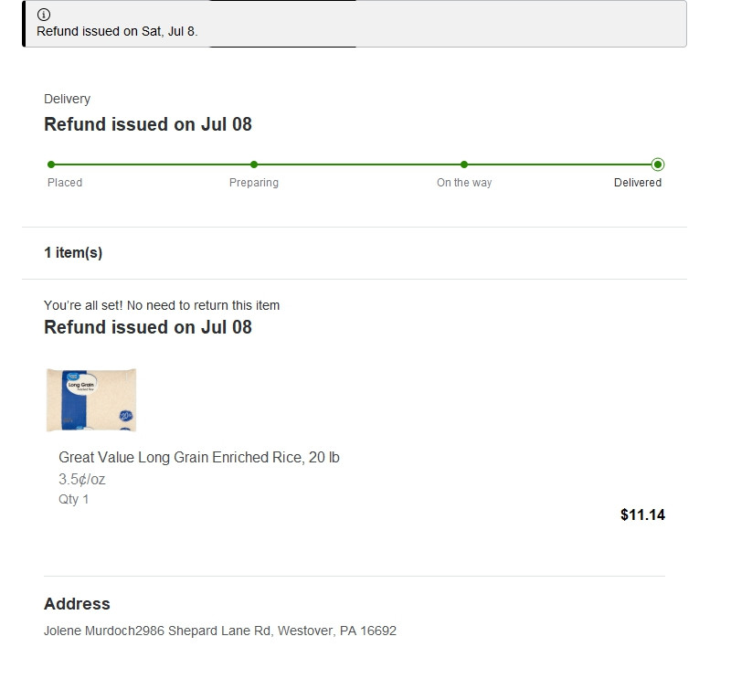Image resolution: width=731 pixels, height=700 pixels.
Task: Open the Long Grain Rice product image
Action: pyautogui.click(x=91, y=399)
